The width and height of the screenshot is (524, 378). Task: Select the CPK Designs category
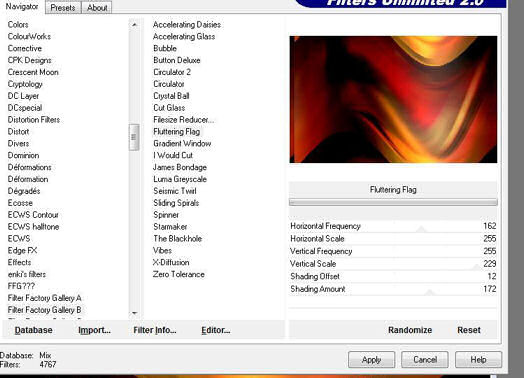click(29, 60)
